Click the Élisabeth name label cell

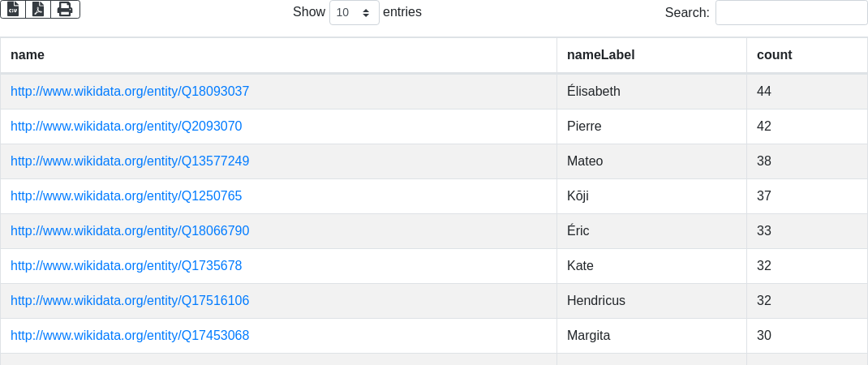click(594, 92)
